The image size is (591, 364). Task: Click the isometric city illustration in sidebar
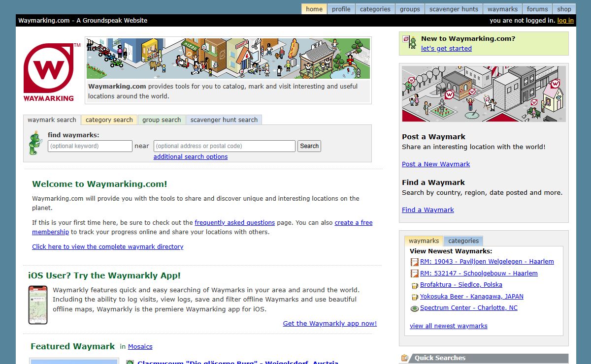point(484,94)
